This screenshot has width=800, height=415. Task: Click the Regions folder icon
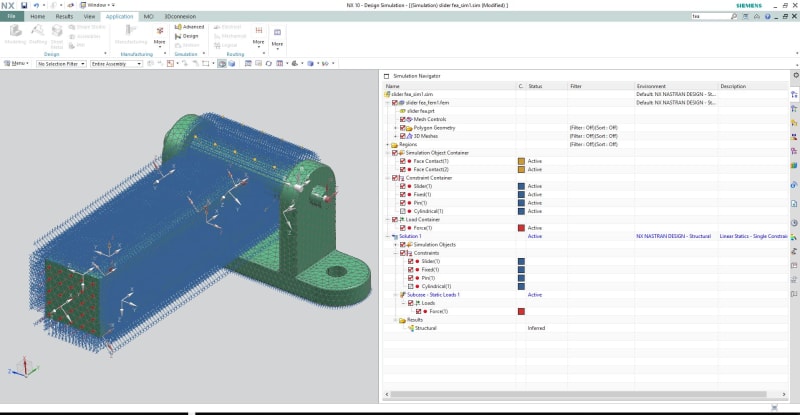coord(394,144)
